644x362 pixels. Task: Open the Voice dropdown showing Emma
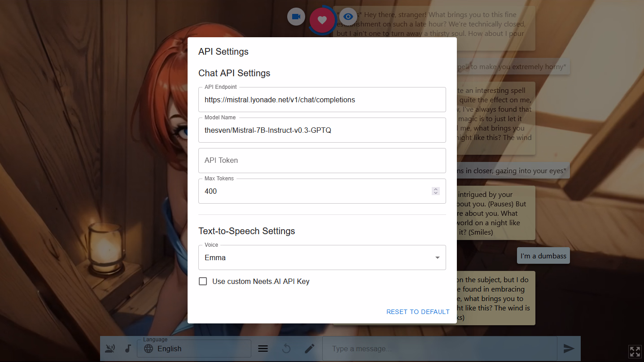(322, 257)
